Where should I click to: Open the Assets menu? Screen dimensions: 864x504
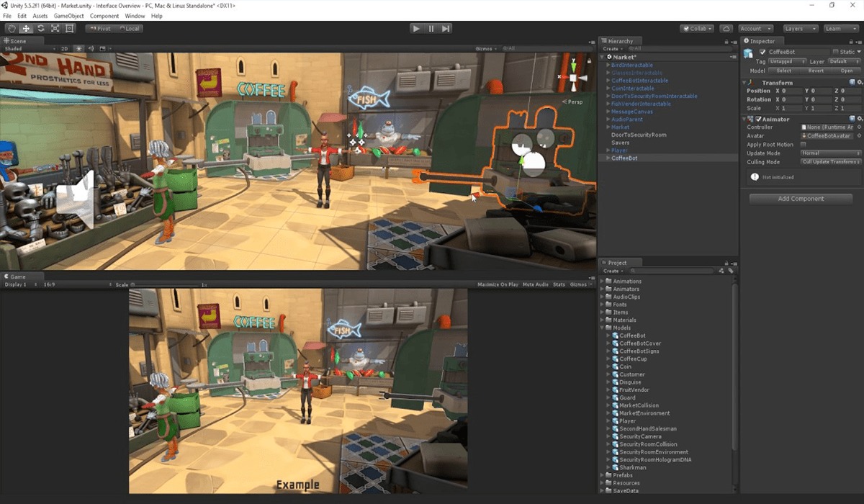(x=40, y=16)
